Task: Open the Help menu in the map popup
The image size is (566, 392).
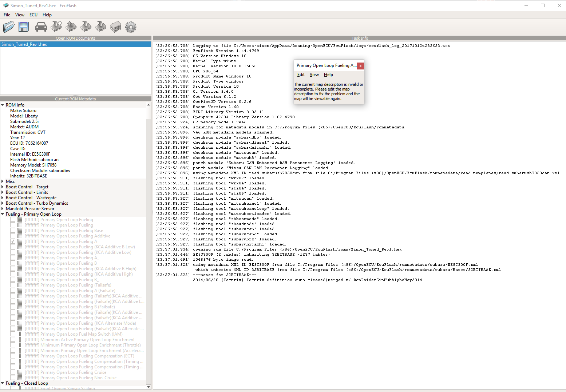Action: 328,75
